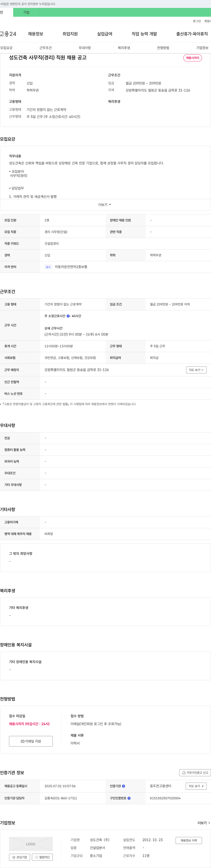Jump to the 우대사항 section tab
This screenshot has width=211, height=868.
tap(85, 48)
